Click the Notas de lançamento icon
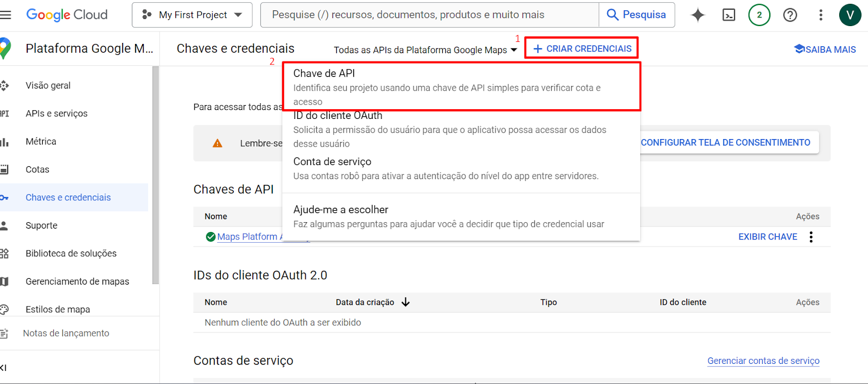The image size is (868, 384). pyautogui.click(x=4, y=333)
